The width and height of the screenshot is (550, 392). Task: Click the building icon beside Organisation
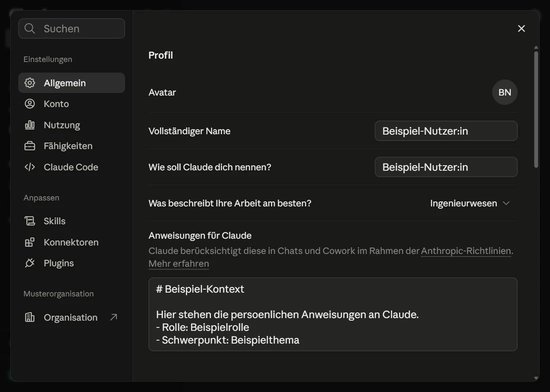pyautogui.click(x=30, y=318)
